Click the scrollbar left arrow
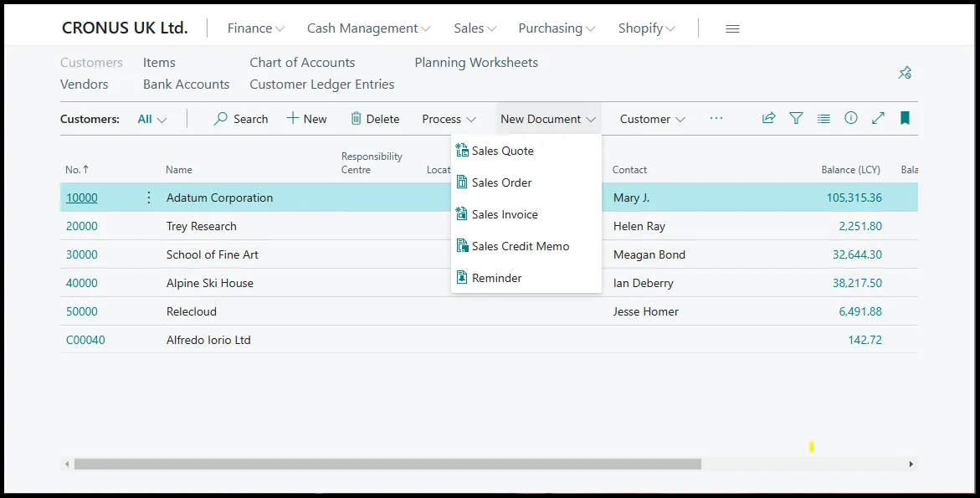 (x=67, y=464)
